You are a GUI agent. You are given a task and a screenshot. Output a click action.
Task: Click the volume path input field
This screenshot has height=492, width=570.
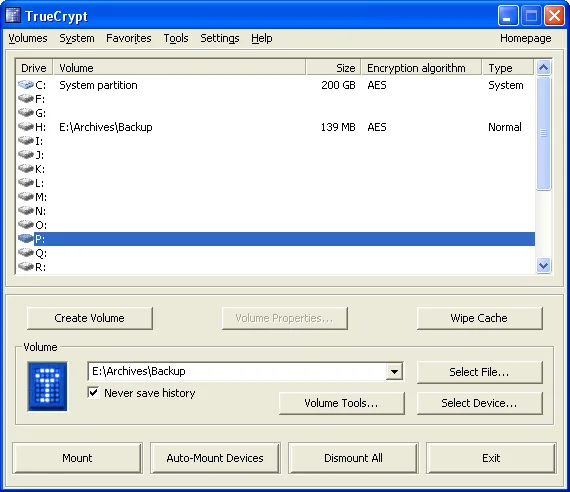(237, 371)
